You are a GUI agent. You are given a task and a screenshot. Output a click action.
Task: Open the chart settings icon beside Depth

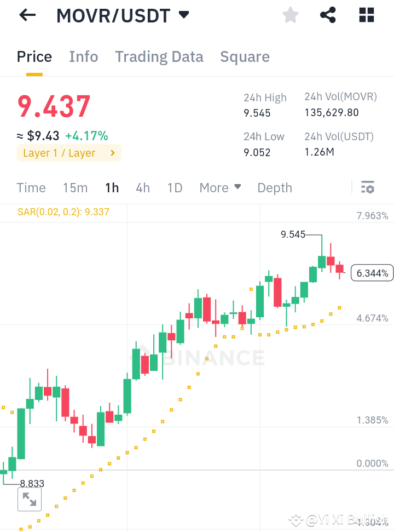(x=367, y=187)
